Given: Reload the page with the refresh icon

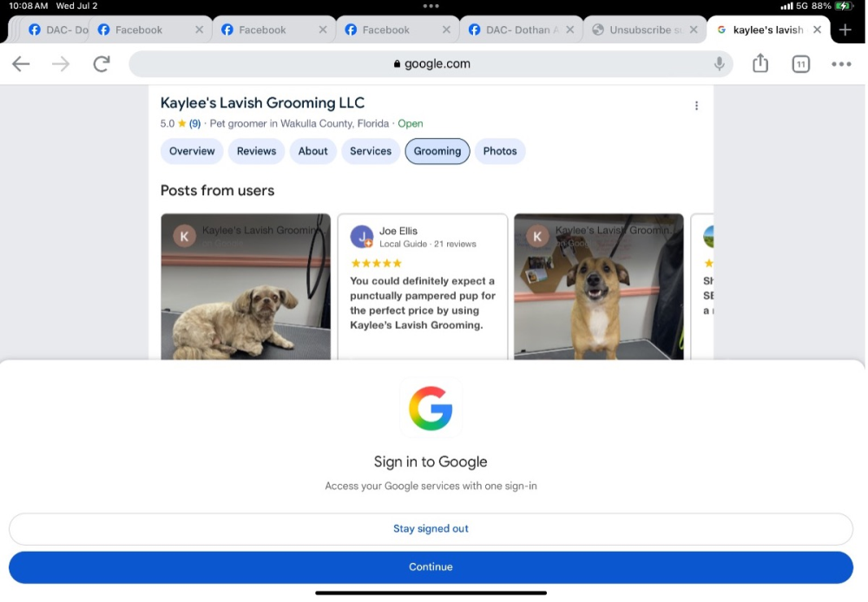Looking at the screenshot, I should [x=102, y=63].
